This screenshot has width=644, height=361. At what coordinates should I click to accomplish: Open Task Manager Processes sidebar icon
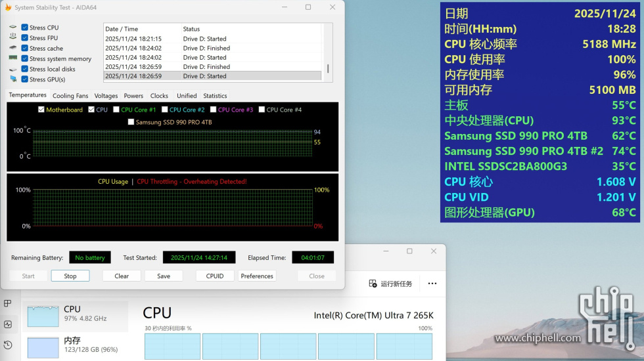[x=7, y=303]
